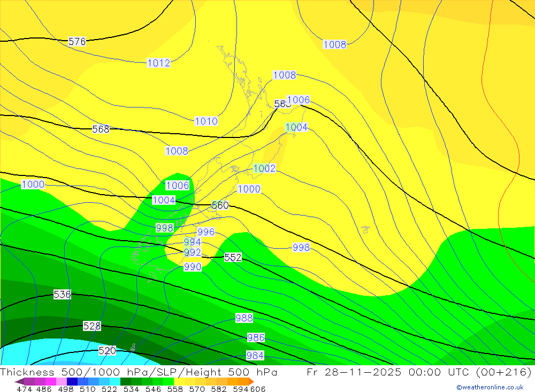
Task: Select the bright yellow legend swatch after 558
Action: (x=179, y=381)
